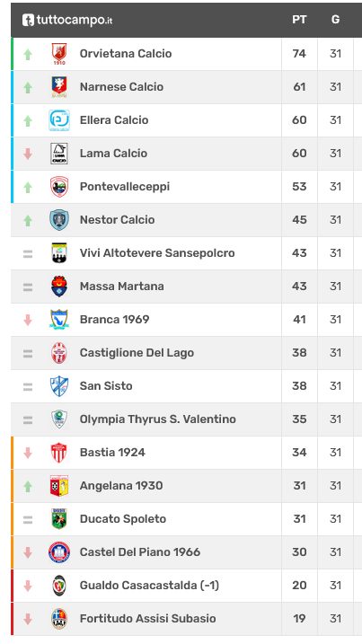
Task: Click the Ducato Spoleto green crest
Action: pos(59,519)
